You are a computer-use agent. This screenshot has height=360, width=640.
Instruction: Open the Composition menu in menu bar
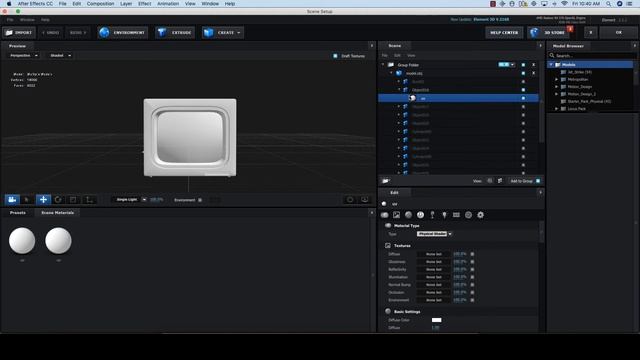(x=100, y=4)
